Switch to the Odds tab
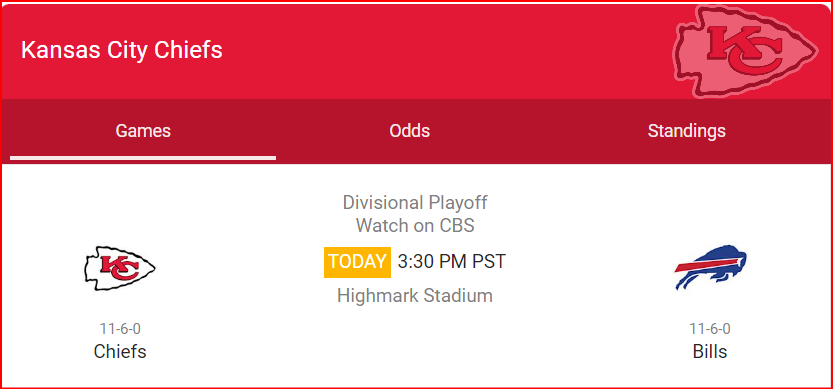 click(410, 131)
